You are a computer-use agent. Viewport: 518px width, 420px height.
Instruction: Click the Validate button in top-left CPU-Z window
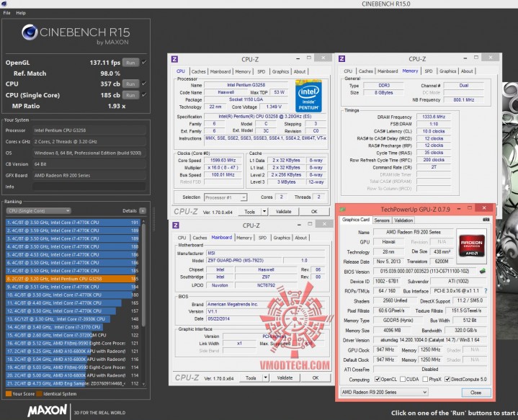[283, 212]
